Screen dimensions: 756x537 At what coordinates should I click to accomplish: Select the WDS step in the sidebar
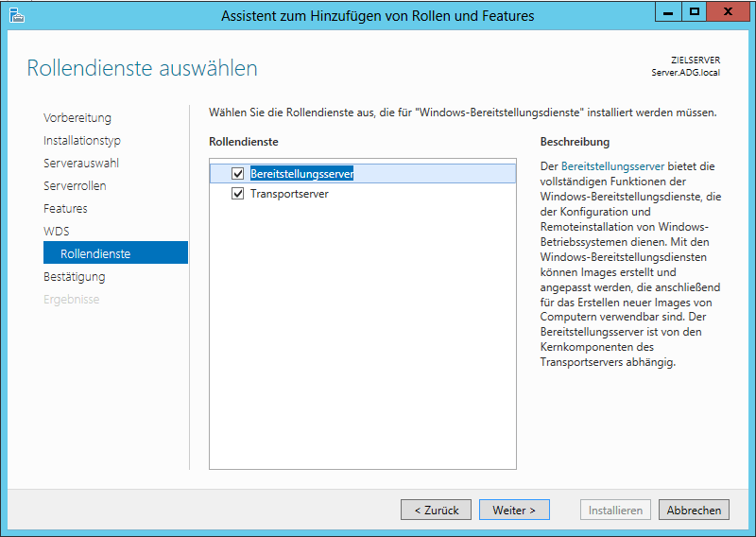click(x=57, y=231)
